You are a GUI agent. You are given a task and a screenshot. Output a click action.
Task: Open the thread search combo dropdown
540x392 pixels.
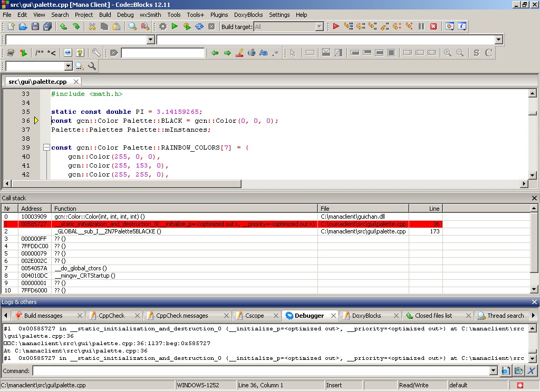[68, 66]
